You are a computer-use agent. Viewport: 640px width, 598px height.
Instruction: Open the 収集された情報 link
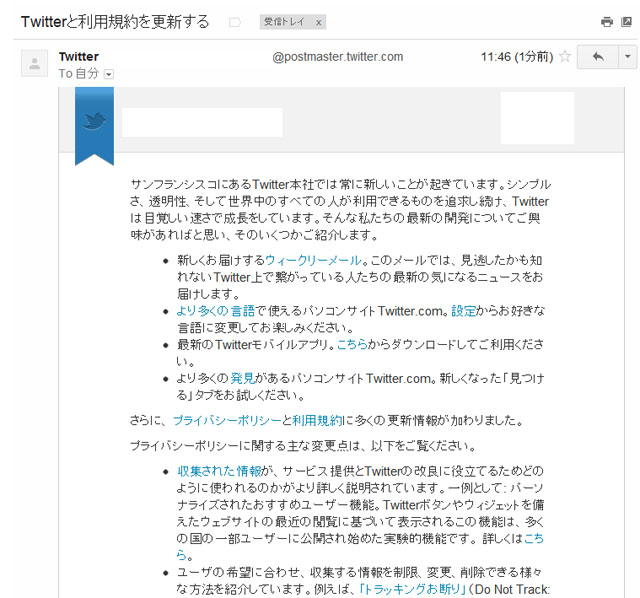click(x=219, y=471)
